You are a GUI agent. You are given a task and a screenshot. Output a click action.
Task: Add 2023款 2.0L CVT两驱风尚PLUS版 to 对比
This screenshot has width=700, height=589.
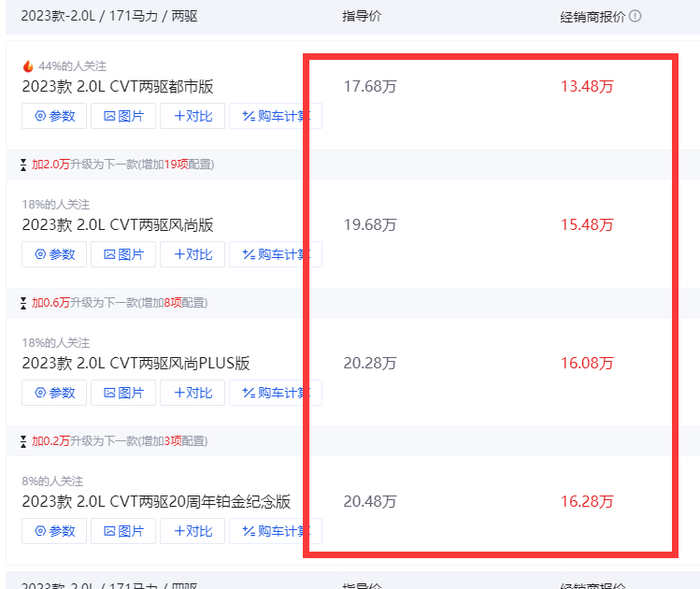click(193, 393)
